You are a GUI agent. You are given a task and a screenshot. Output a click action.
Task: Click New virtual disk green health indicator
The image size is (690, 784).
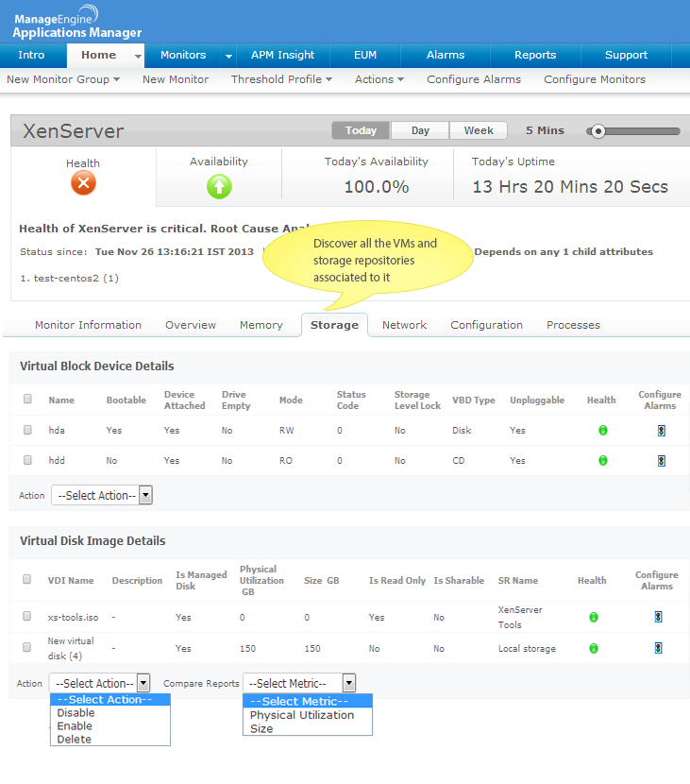click(x=594, y=649)
